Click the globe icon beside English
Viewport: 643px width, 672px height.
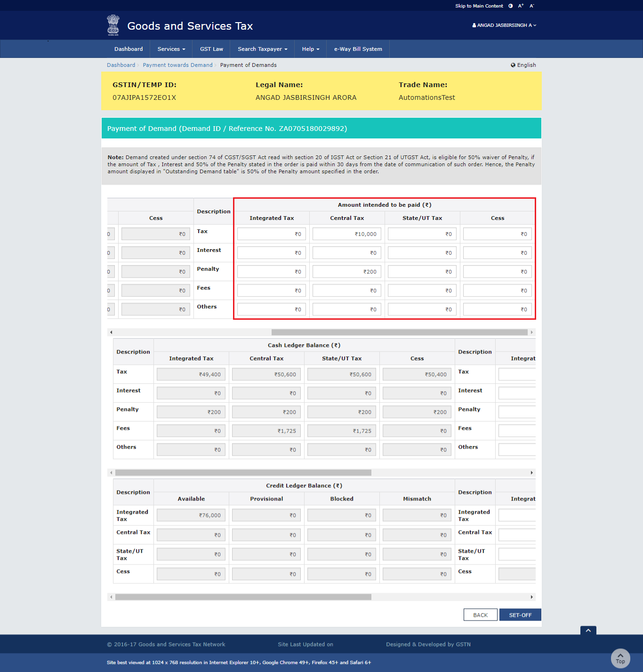pos(513,65)
